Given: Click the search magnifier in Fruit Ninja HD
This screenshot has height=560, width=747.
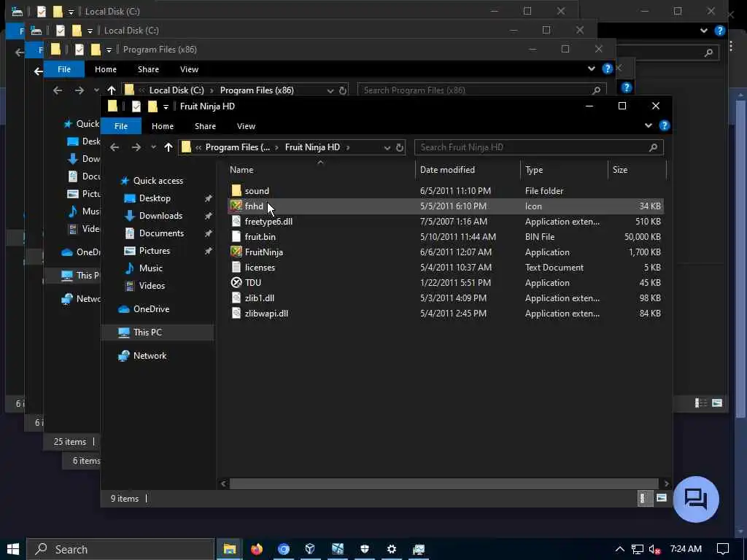Looking at the screenshot, I should (653, 147).
